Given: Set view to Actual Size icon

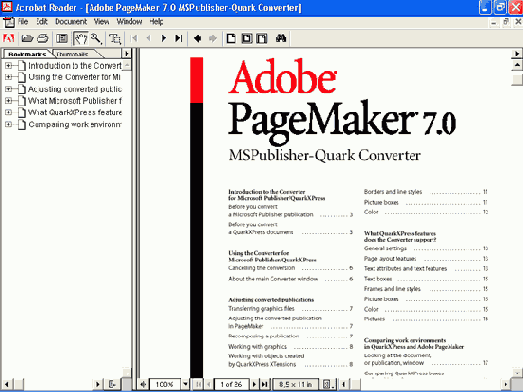Looking at the screenshot, I should pyautogui.click(x=231, y=39).
